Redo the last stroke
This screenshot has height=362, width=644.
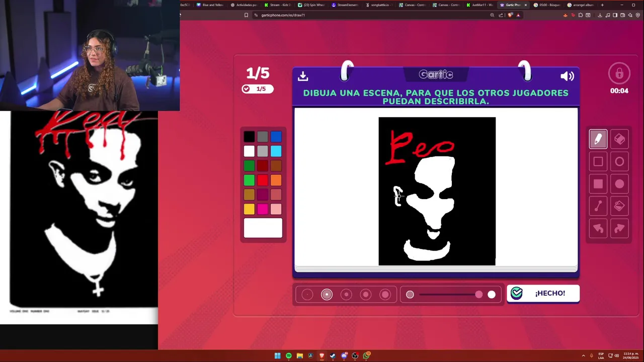[619, 228]
